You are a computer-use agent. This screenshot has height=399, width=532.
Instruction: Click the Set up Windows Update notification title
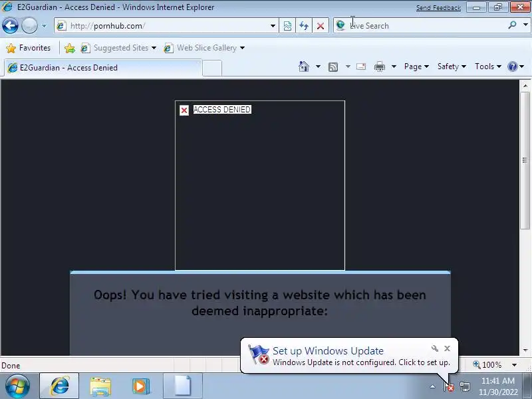pyautogui.click(x=328, y=350)
